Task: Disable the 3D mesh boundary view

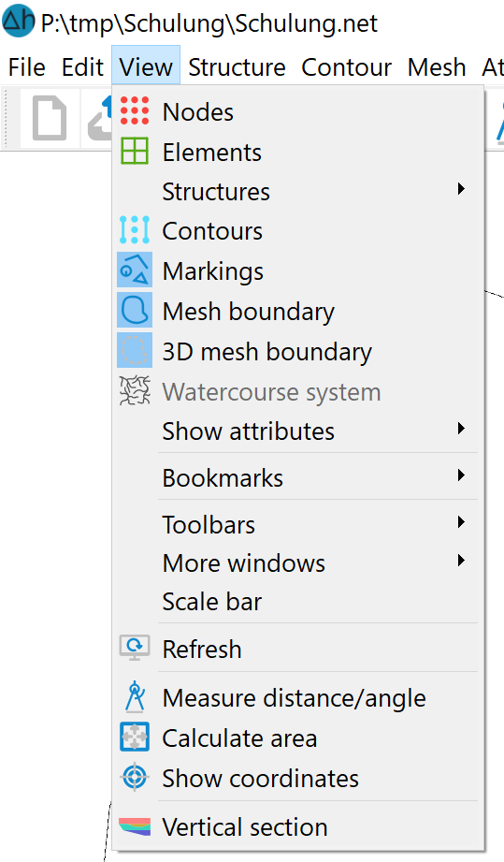Action: [x=297, y=351]
